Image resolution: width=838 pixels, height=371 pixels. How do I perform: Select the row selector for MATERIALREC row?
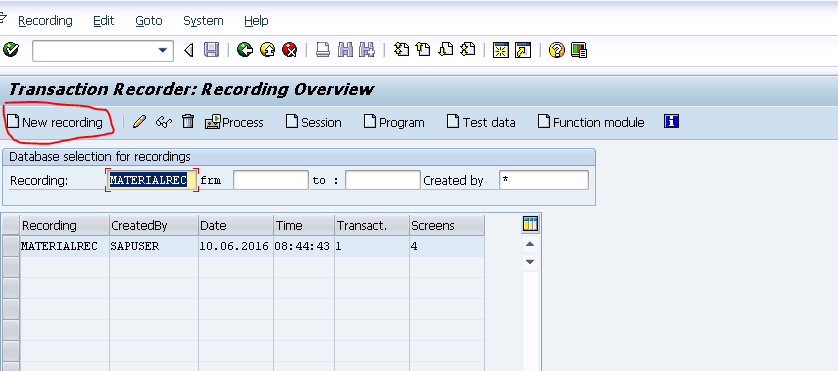pyautogui.click(x=11, y=246)
